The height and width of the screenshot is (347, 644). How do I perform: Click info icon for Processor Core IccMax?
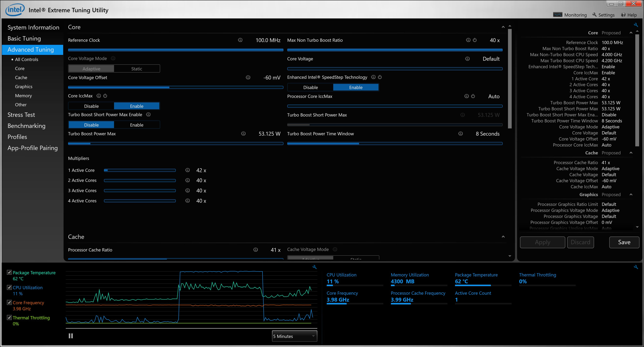click(467, 96)
